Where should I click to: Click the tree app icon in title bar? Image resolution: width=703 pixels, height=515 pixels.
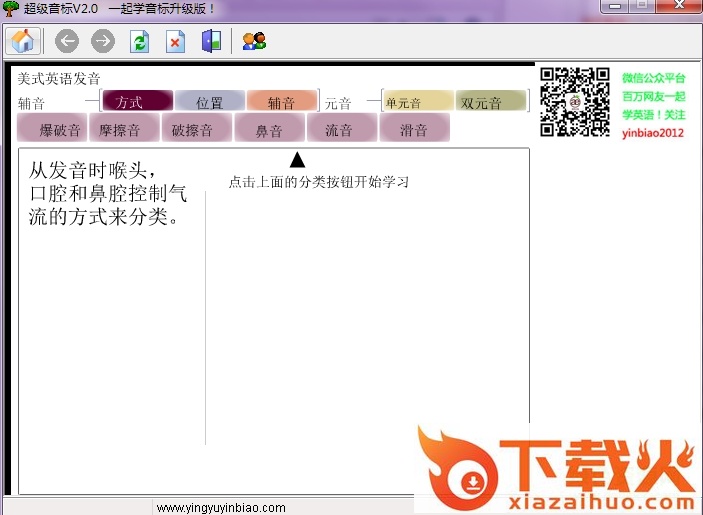pos(10,8)
